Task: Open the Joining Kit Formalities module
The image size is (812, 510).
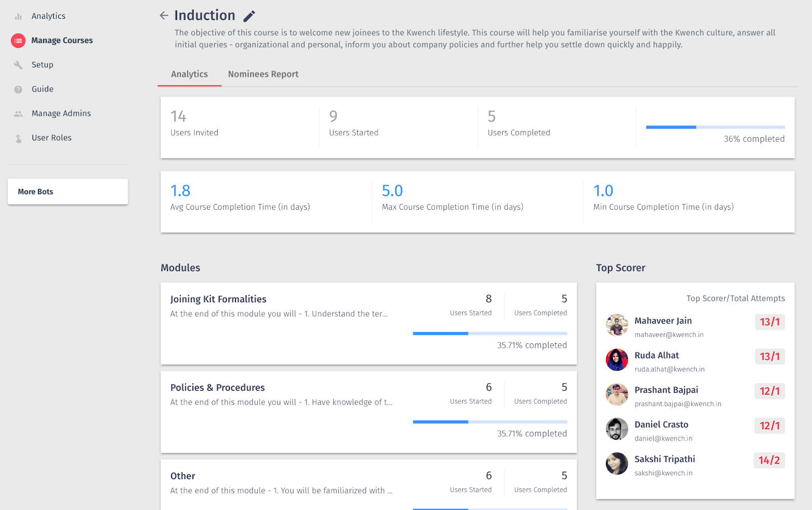Action: click(x=218, y=299)
